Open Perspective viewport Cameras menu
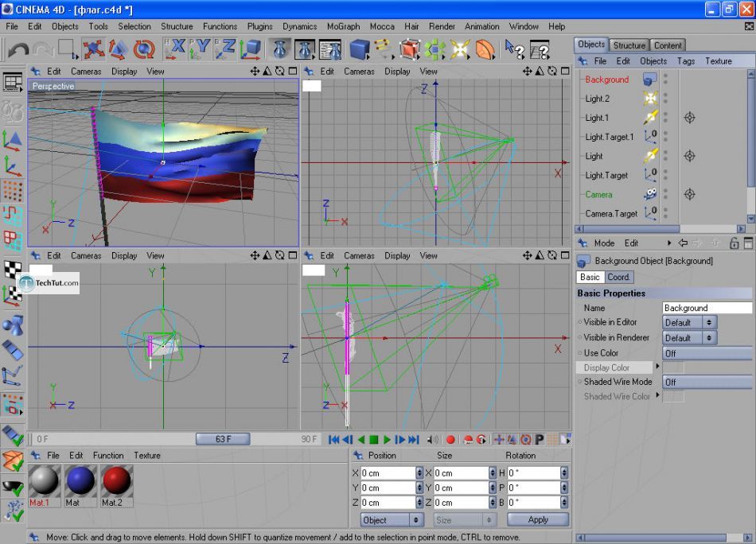Image resolution: width=756 pixels, height=544 pixels. 86,72
